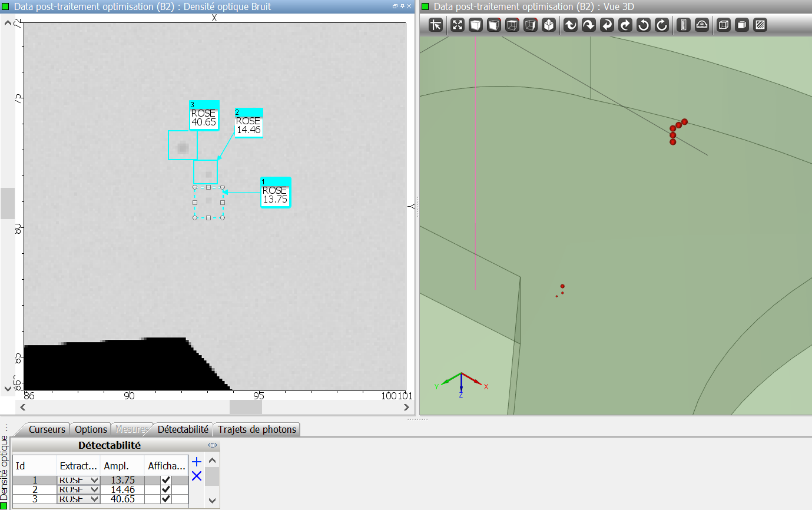Image resolution: width=812 pixels, height=510 pixels.
Task: Open the Trajets de photons tab
Action: pyautogui.click(x=257, y=429)
